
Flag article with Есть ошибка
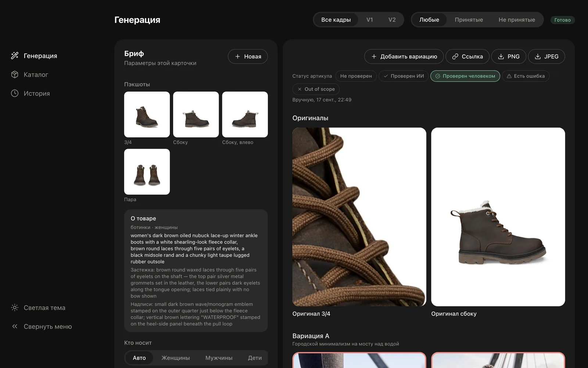click(x=526, y=76)
